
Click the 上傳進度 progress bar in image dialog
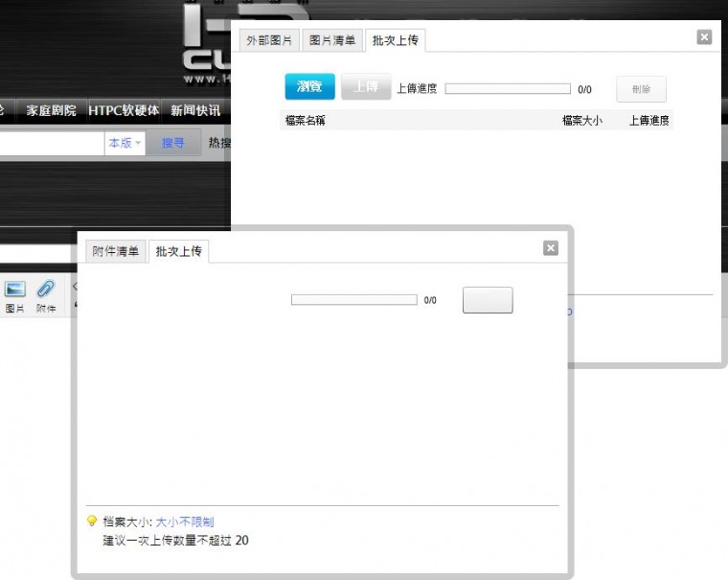coord(508,89)
